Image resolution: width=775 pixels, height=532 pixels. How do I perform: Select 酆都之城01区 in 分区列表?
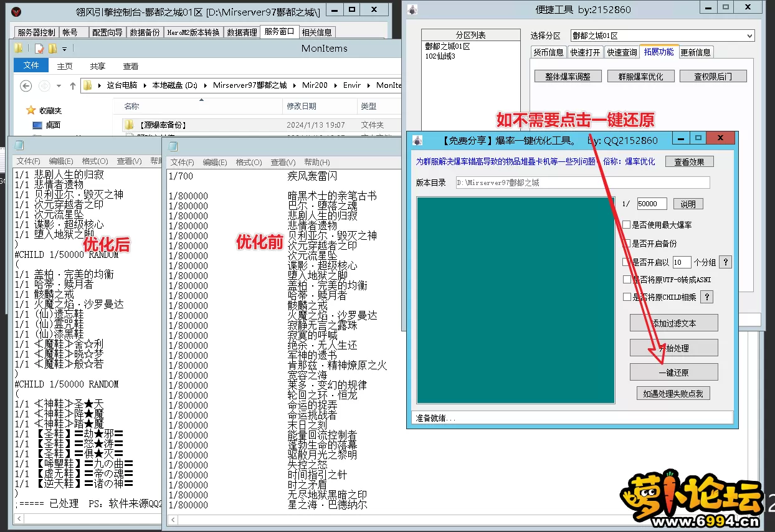(x=447, y=46)
